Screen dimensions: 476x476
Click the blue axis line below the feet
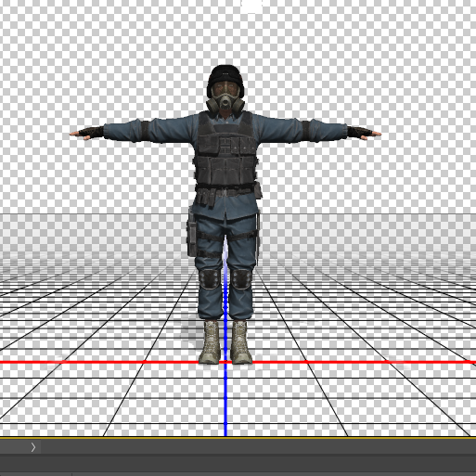pos(225,401)
